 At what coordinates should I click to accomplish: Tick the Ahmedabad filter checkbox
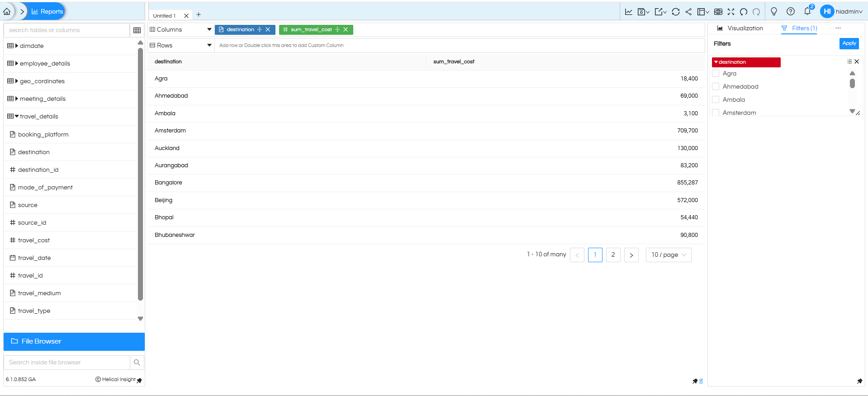[716, 87]
